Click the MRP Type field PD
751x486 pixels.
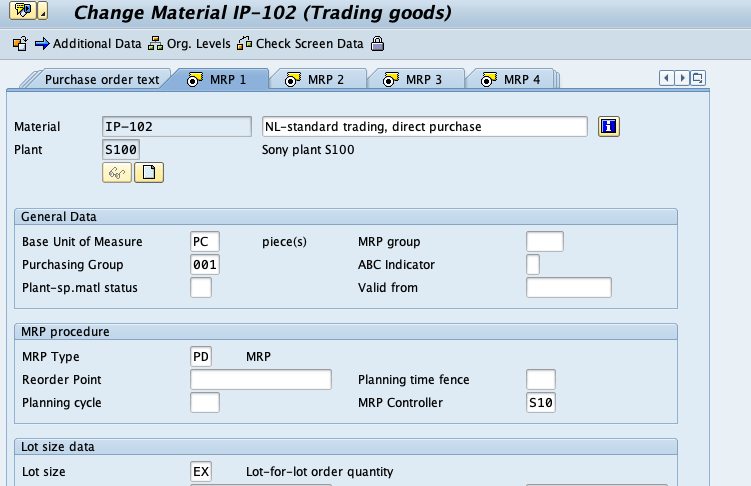[x=201, y=356]
